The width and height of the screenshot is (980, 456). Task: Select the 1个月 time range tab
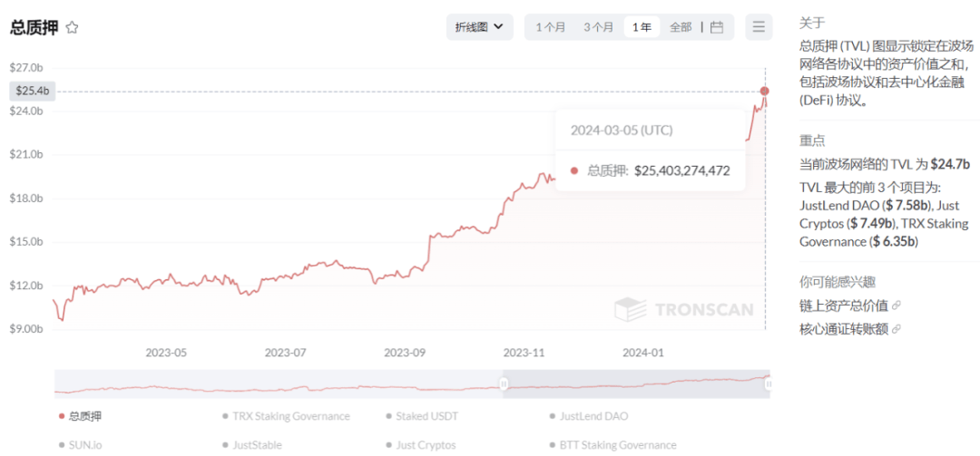pyautogui.click(x=551, y=27)
